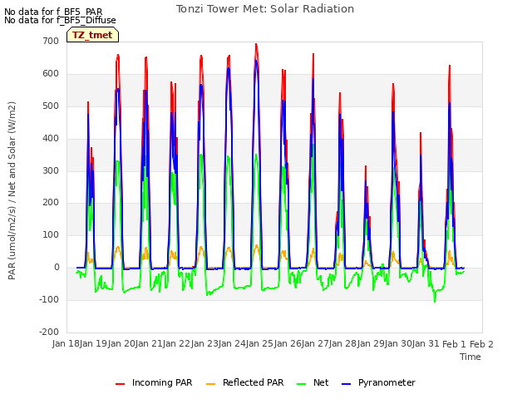532x399 pixels.
Task: Click the -100 y-axis tick label
Action: 49,300
